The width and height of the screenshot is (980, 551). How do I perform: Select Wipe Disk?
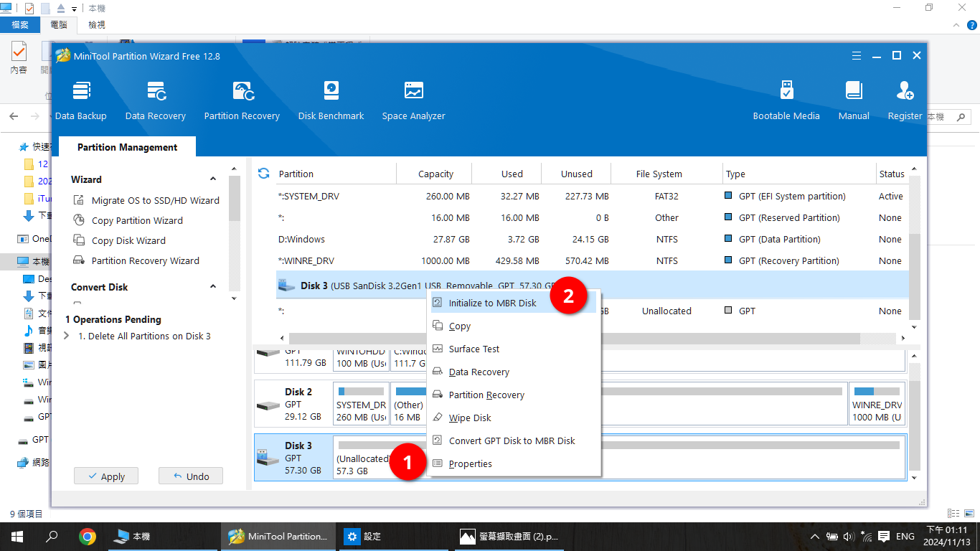point(514,418)
